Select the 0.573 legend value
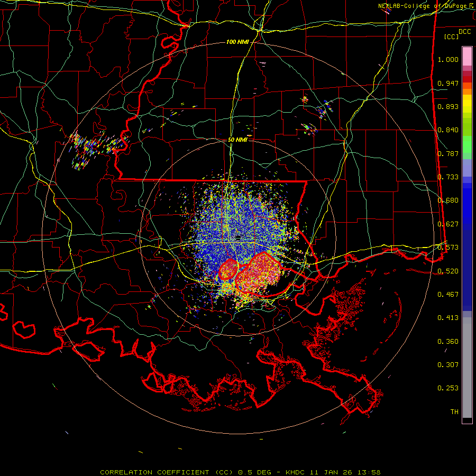Viewport: 476px width, 476px height. click(448, 248)
